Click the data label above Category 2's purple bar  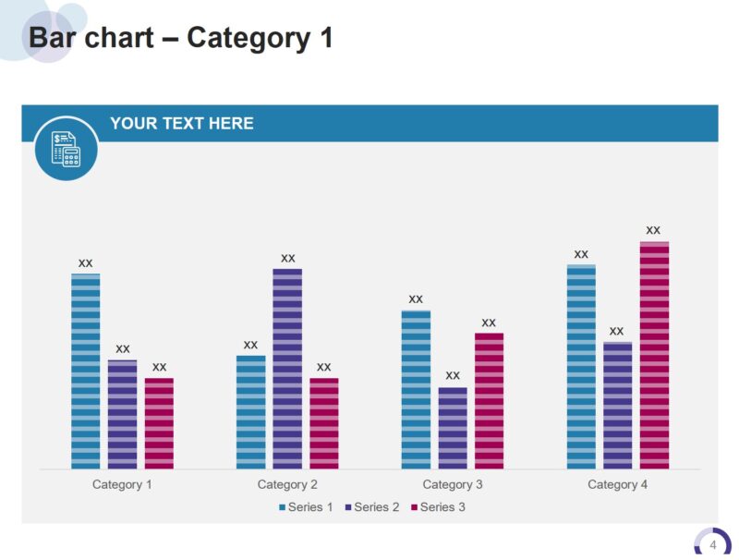coord(287,258)
